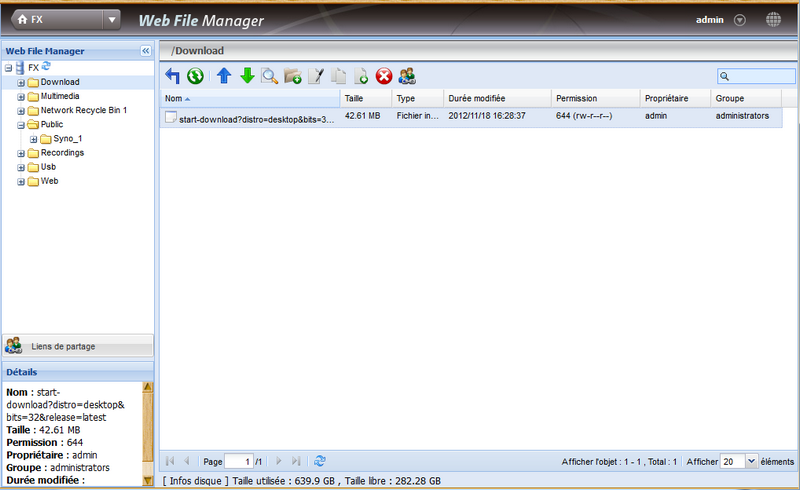
Task: Go back to parent folder arrow
Action: tap(172, 76)
